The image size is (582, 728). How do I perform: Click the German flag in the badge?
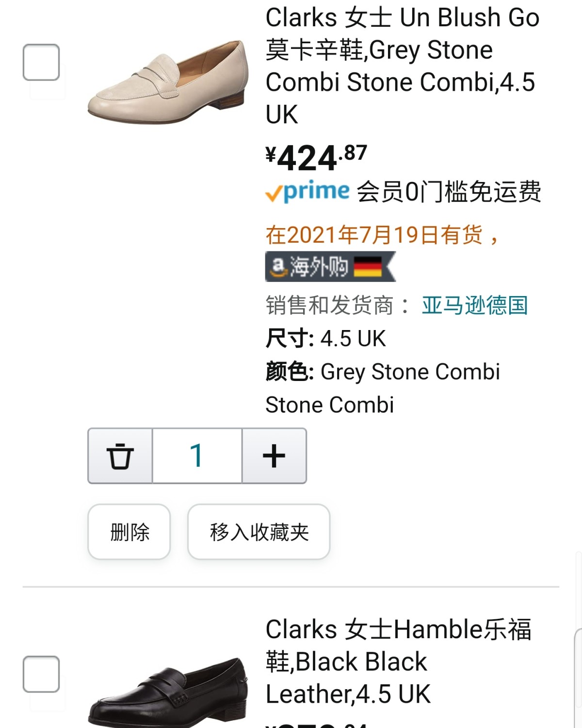[368, 266]
